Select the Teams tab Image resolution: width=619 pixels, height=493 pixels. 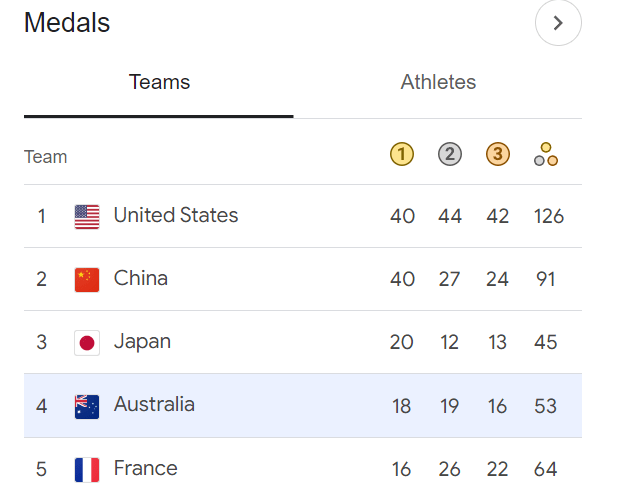pyautogui.click(x=159, y=82)
